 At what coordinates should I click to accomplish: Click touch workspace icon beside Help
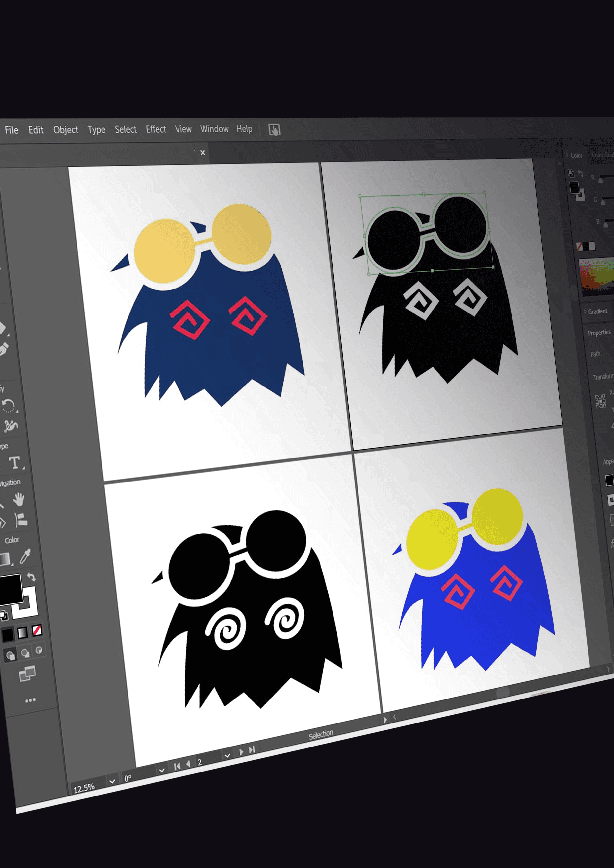[274, 130]
